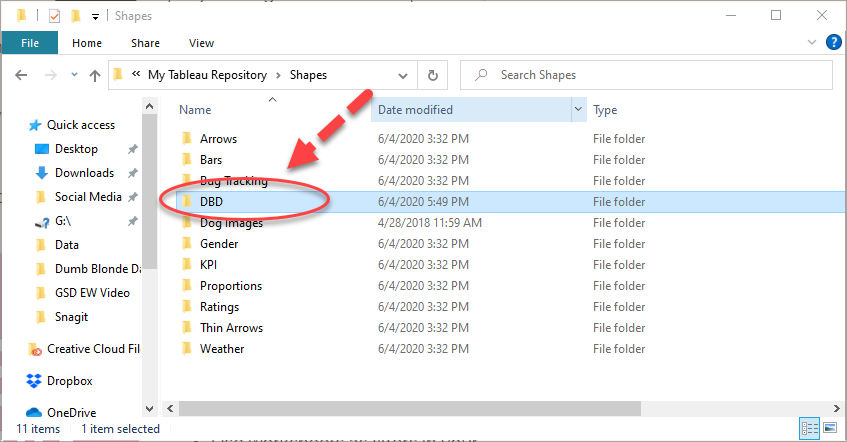Click the pin icon beside Social Media
This screenshot has height=442, width=847.
point(132,197)
